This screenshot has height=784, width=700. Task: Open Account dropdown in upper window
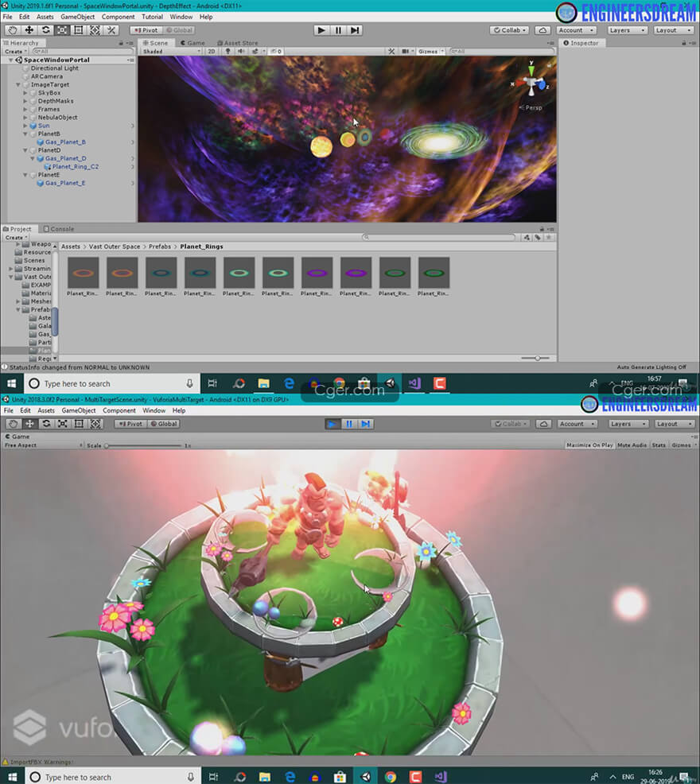576,30
